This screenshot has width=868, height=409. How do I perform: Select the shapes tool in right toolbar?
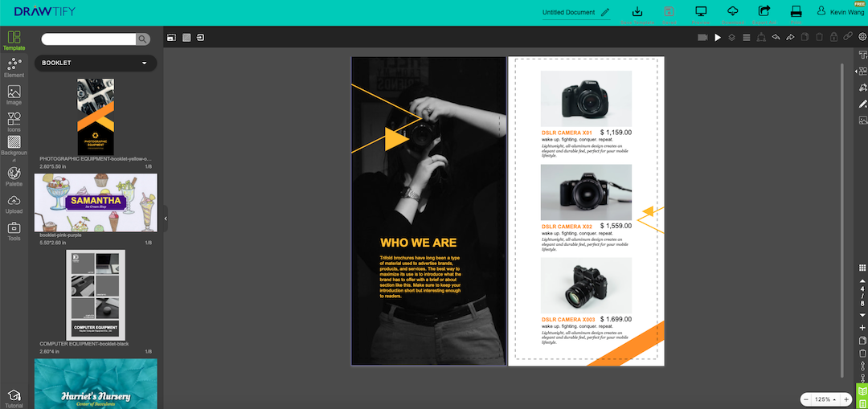pos(862,71)
